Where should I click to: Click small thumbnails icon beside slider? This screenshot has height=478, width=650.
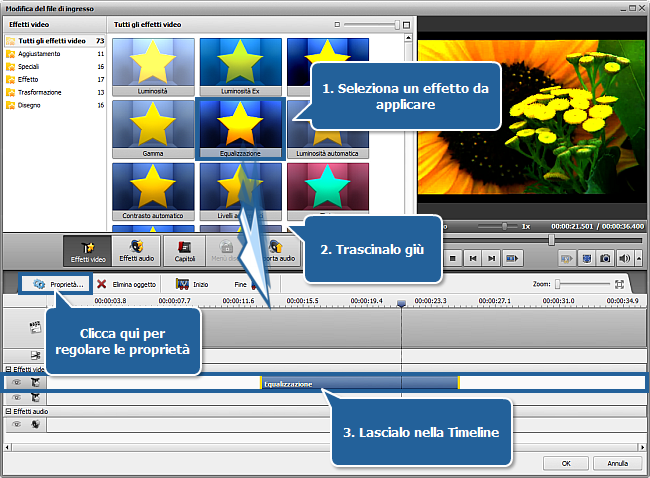(x=337, y=25)
